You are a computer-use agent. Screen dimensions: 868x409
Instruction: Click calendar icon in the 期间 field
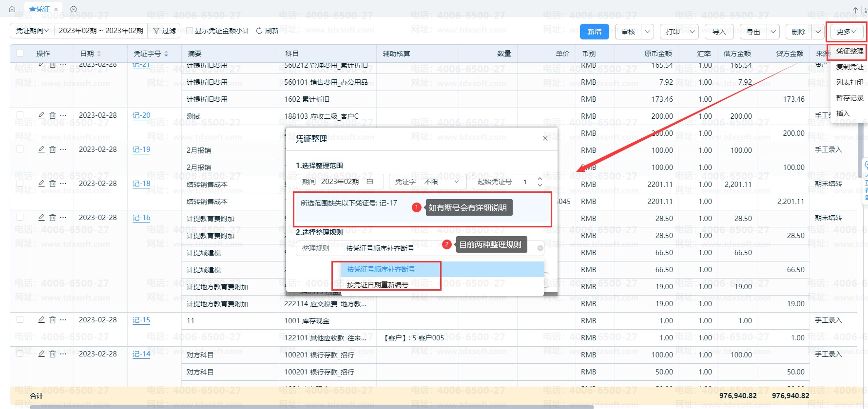pos(370,182)
